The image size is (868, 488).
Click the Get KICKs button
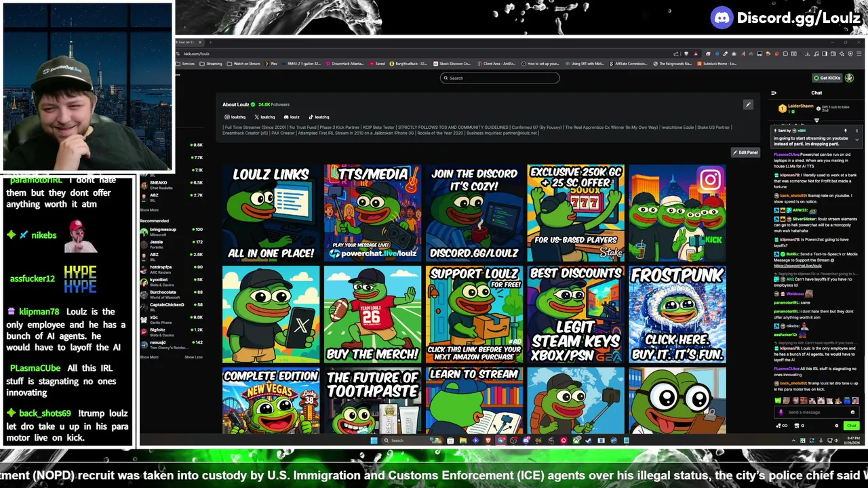[x=827, y=78]
